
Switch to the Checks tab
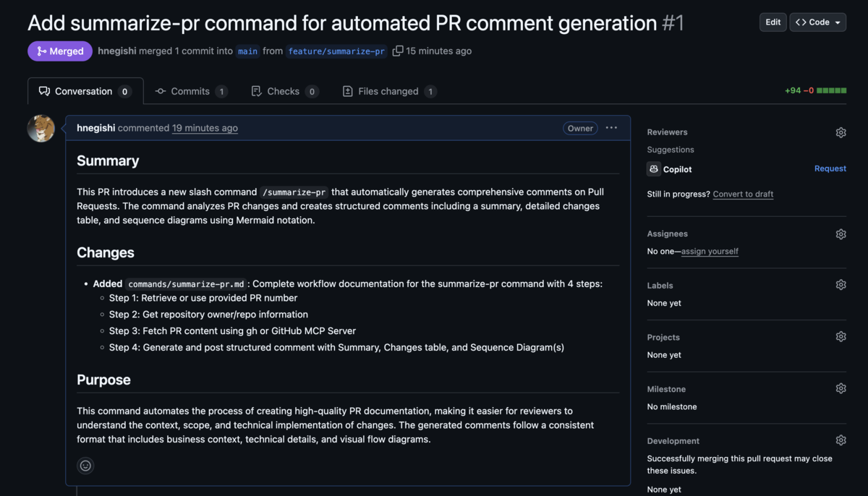click(x=284, y=91)
